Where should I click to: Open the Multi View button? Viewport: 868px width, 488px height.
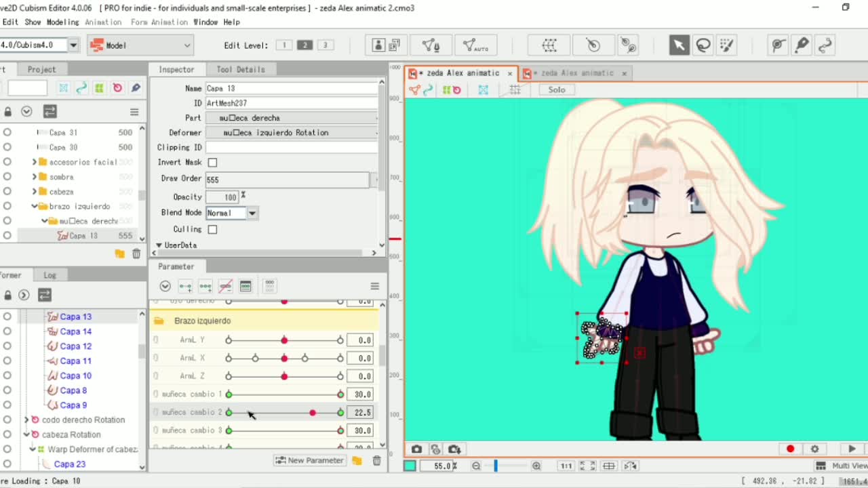point(841,466)
